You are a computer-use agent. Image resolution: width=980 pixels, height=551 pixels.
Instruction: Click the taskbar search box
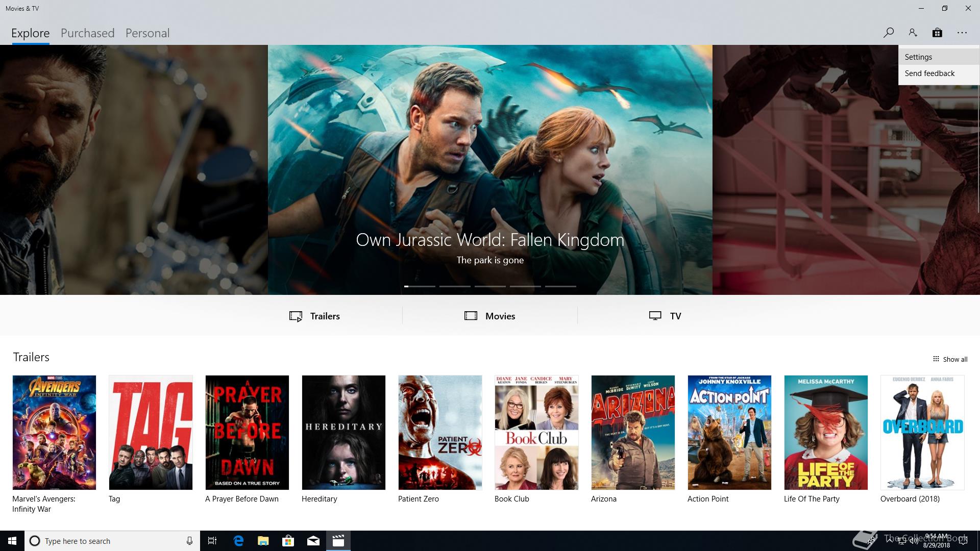click(x=112, y=541)
